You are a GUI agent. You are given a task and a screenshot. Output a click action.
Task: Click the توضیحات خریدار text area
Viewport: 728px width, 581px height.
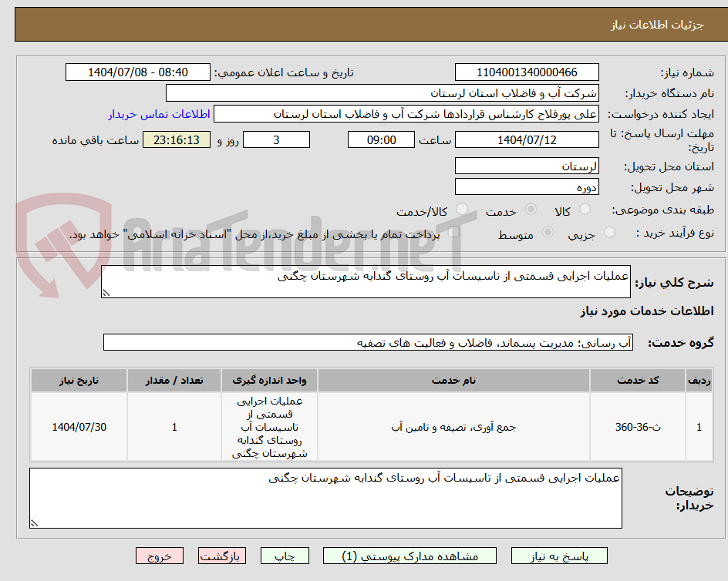coord(325,498)
